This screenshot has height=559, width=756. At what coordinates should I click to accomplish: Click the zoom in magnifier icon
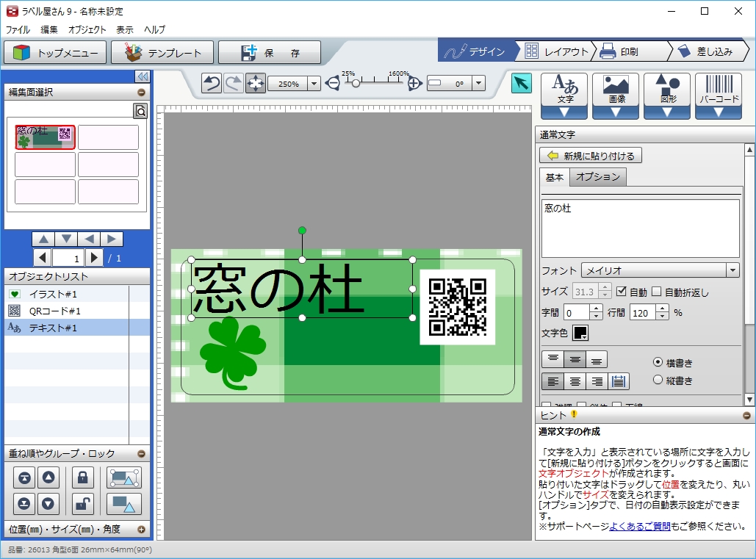[x=414, y=83]
